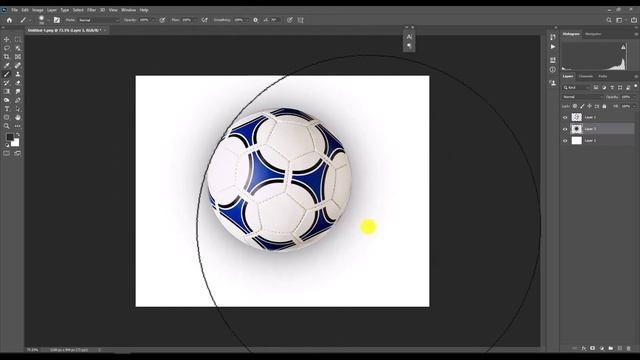Select the Spot Healing Brush tool

(x=18, y=65)
